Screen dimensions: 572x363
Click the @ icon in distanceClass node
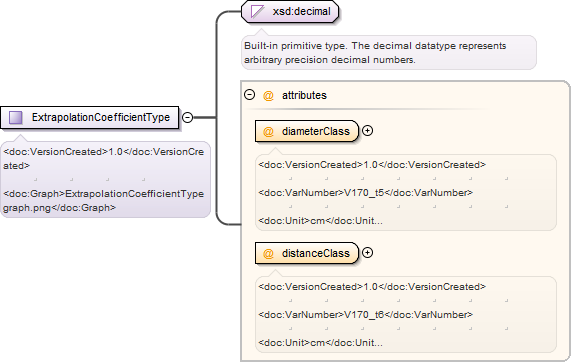tap(268, 253)
